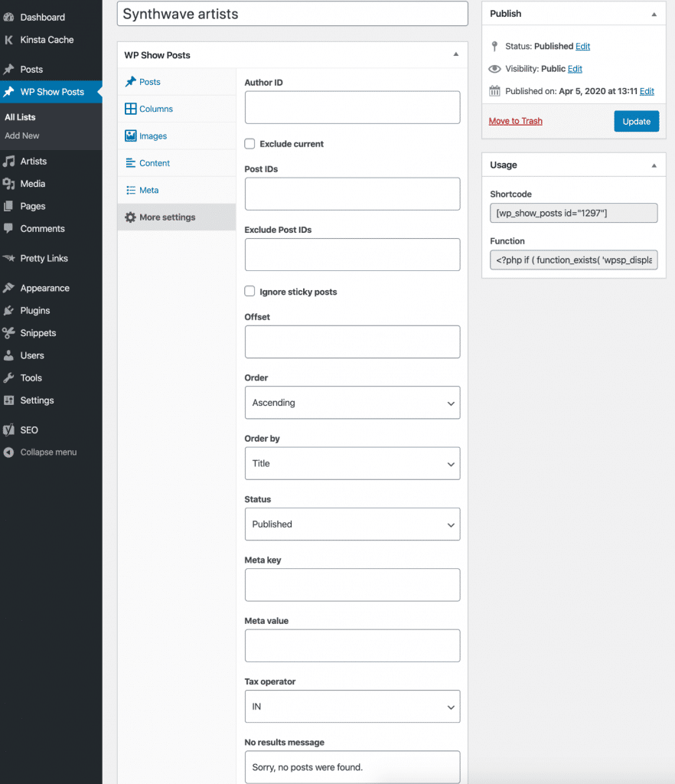This screenshot has width=675, height=784.
Task: Click the Media library icon
Action: (8, 184)
